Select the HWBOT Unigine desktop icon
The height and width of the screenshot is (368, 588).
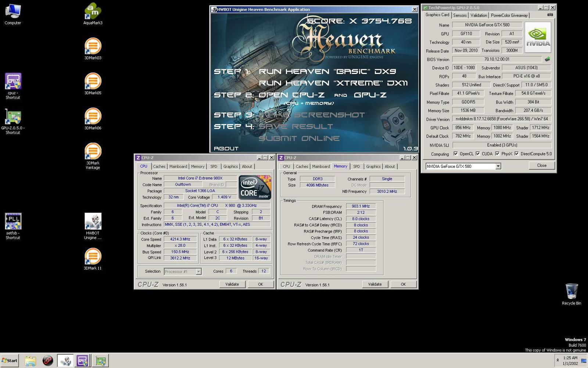click(93, 226)
